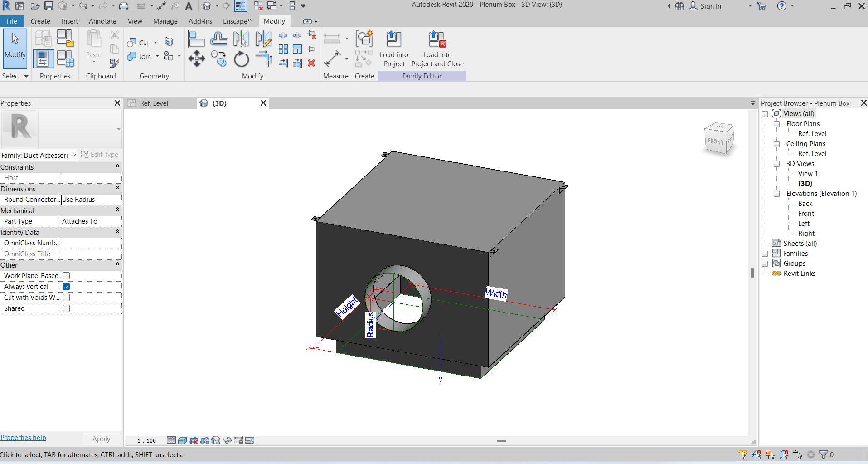The image size is (868, 464).
Task: Click the Text tool 'A' in quick access toolbar
Action: (189, 6)
